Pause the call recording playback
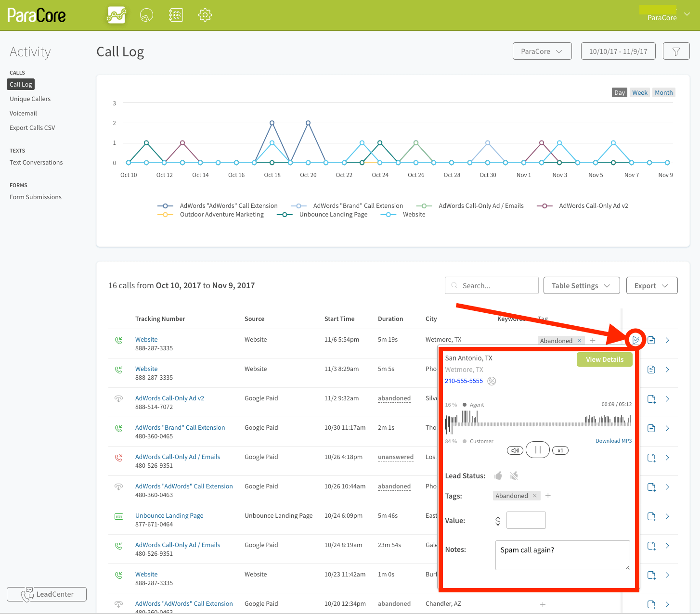This screenshot has height=614, width=700. click(538, 450)
